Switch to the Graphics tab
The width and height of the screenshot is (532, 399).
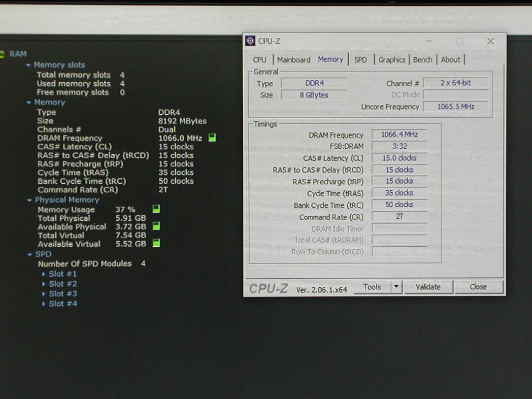click(392, 60)
